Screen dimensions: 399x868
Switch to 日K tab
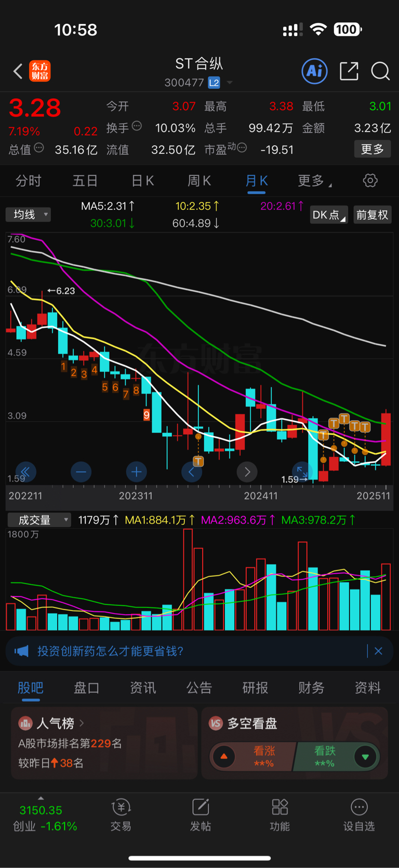coord(142,180)
